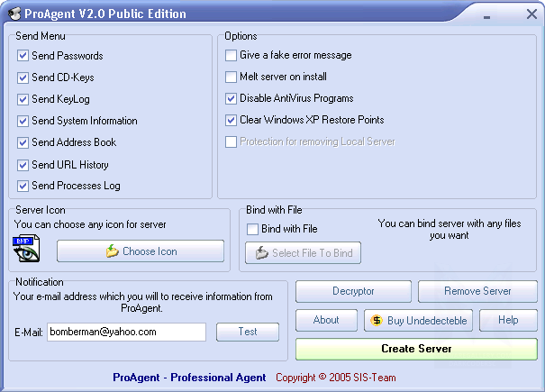The height and width of the screenshot is (392, 545).
Task: Click the Help button
Action: pyautogui.click(x=508, y=320)
